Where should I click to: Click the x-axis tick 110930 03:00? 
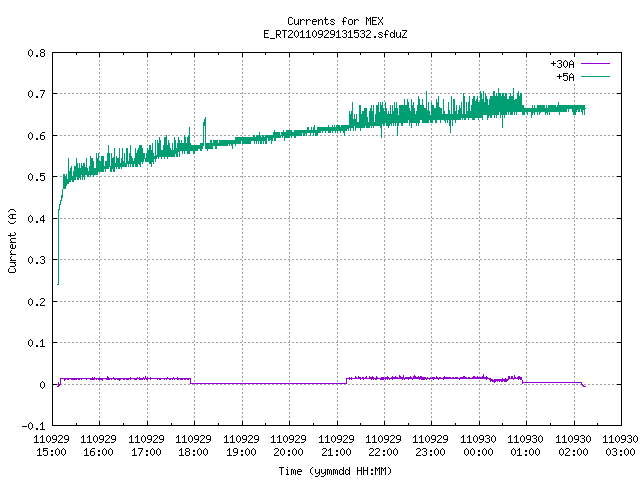tap(620, 446)
